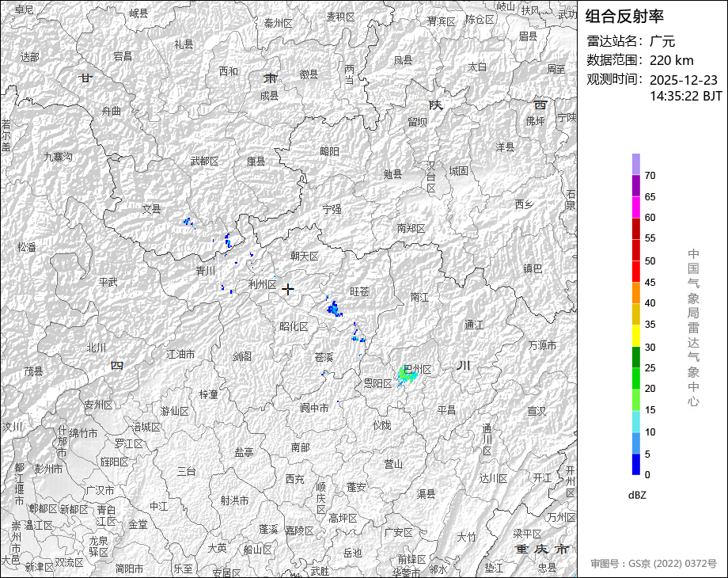Pick the cyan 10-15 dBZ legend band
The width and height of the screenshot is (728, 578).
point(636,421)
